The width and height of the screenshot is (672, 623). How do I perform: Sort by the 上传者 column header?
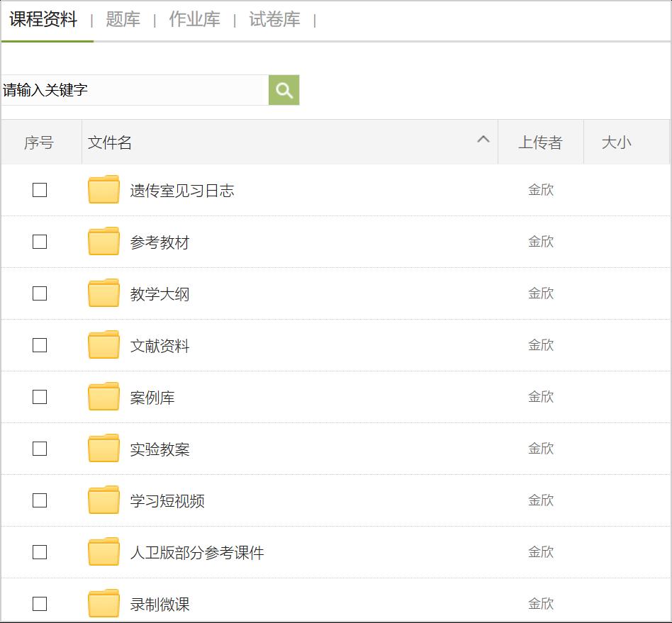click(x=540, y=142)
